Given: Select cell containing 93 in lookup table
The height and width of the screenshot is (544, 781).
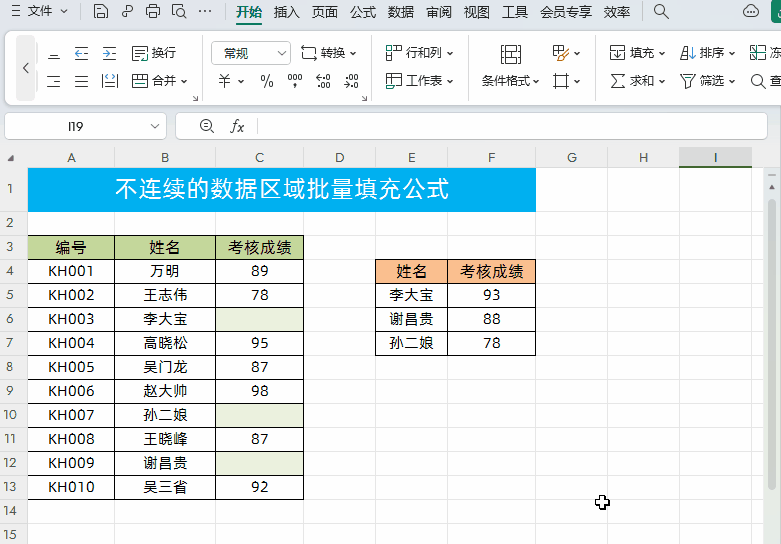Looking at the screenshot, I should point(492,295).
